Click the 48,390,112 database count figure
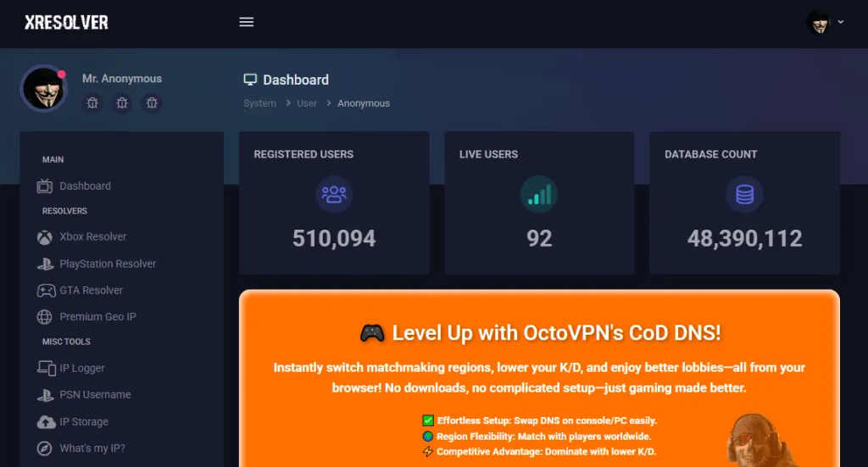Image resolution: width=868 pixels, height=467 pixels. coord(744,238)
